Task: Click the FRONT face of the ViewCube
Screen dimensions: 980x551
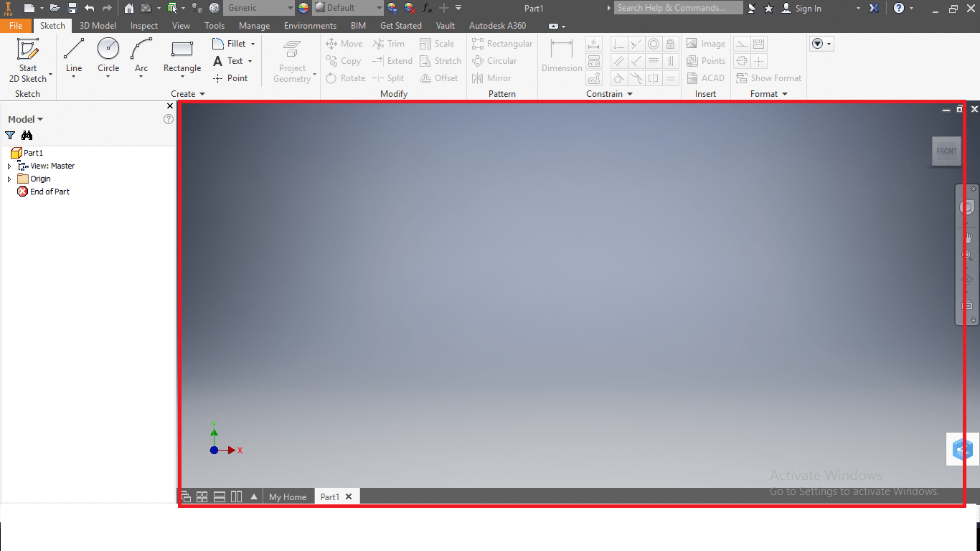Action: coord(946,151)
